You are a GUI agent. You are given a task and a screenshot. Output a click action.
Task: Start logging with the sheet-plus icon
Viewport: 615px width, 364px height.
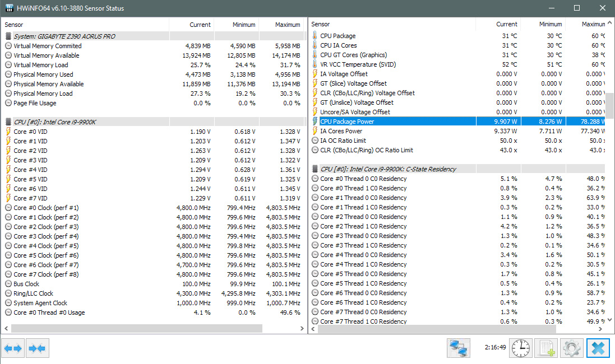coord(546,348)
